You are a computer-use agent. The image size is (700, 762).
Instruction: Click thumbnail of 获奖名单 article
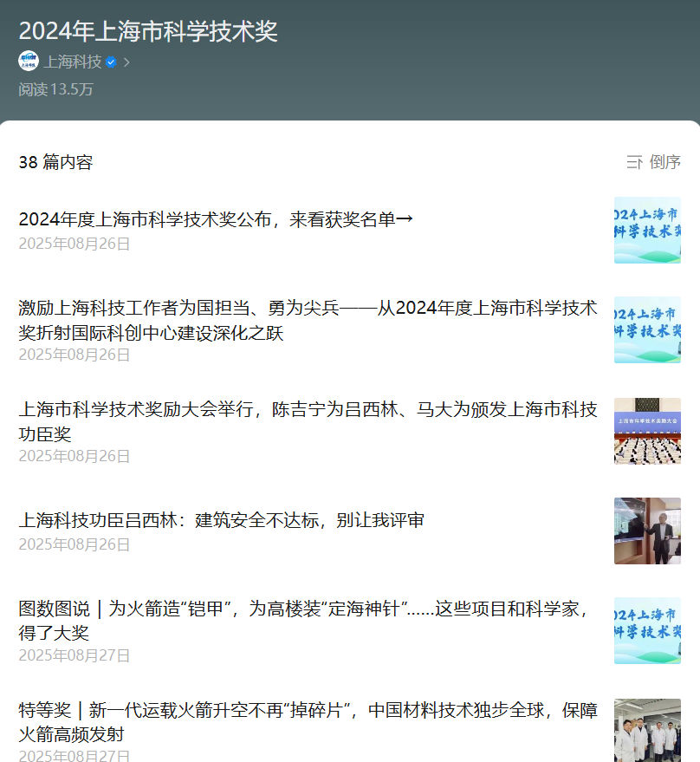tap(647, 231)
